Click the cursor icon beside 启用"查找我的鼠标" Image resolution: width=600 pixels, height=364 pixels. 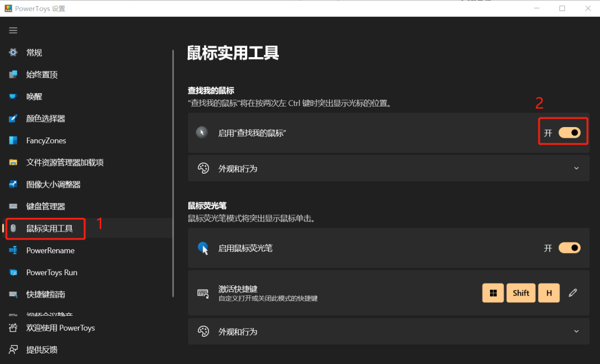(202, 133)
